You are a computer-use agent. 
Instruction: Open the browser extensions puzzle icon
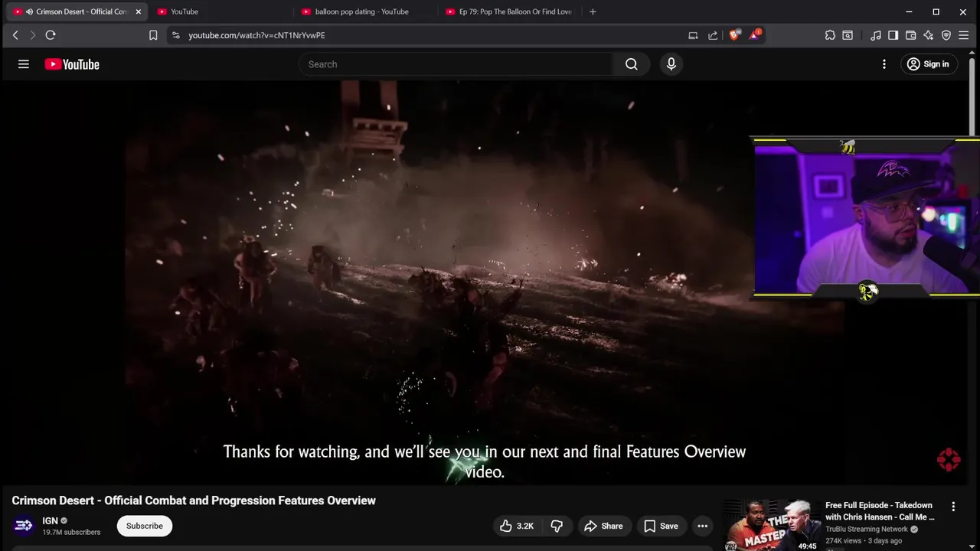(x=830, y=35)
